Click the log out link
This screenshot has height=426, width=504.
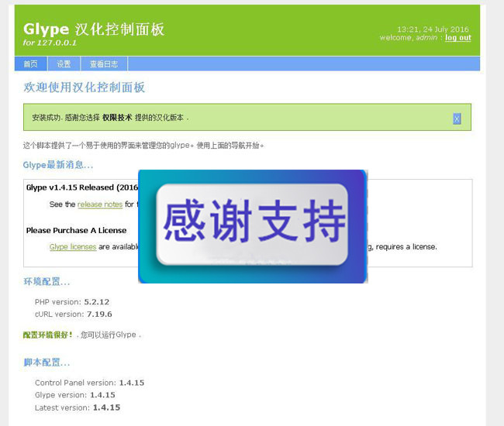tap(458, 37)
